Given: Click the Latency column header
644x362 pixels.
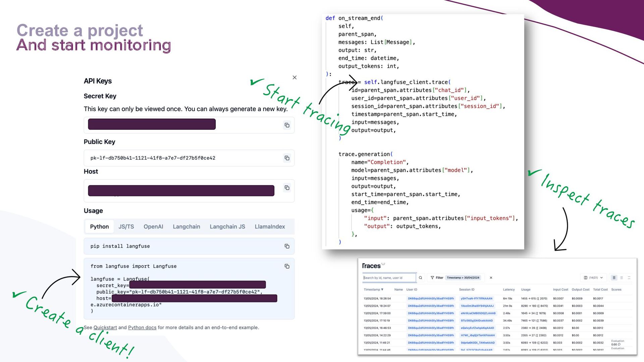Looking at the screenshot, I should click(x=508, y=290).
